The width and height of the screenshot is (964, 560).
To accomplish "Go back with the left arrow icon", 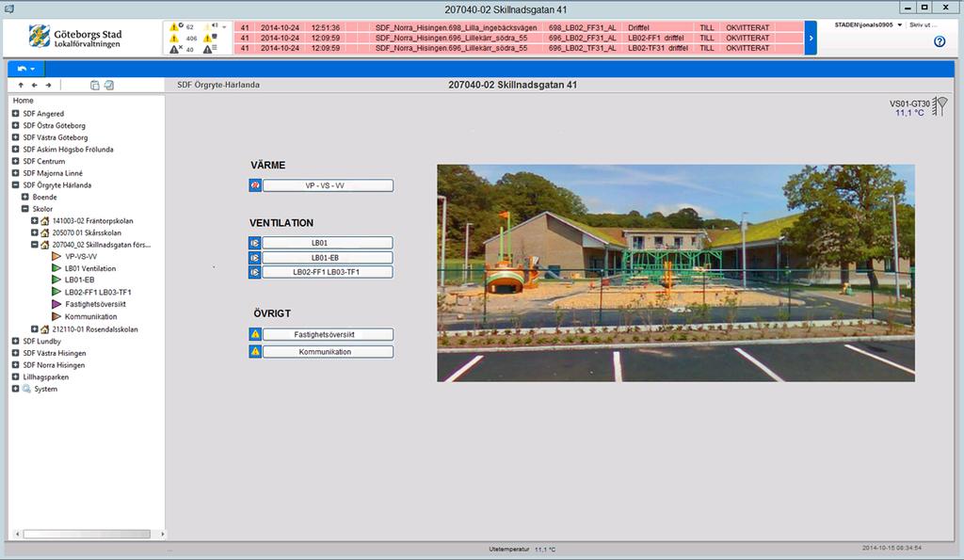I will point(35,85).
